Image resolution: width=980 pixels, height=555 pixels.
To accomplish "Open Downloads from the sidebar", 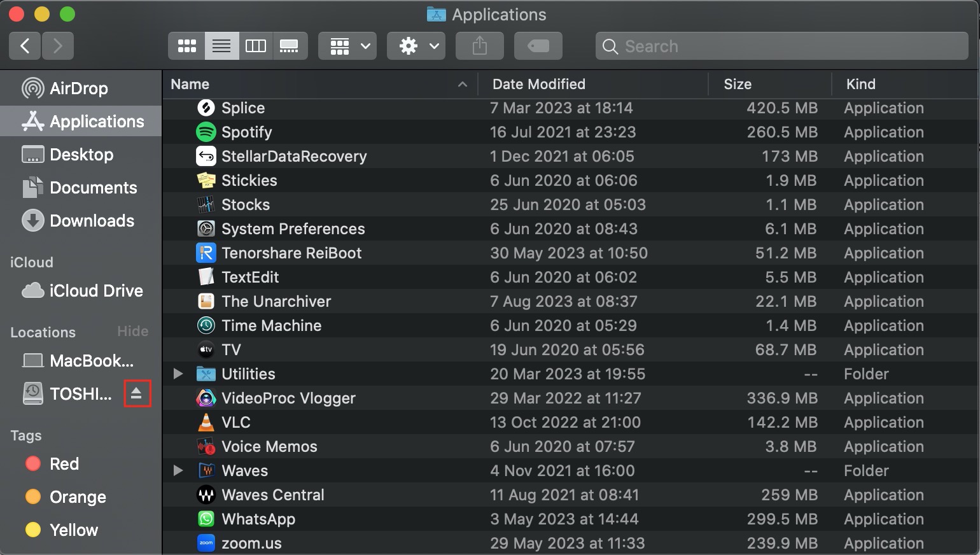I will pyautogui.click(x=81, y=220).
